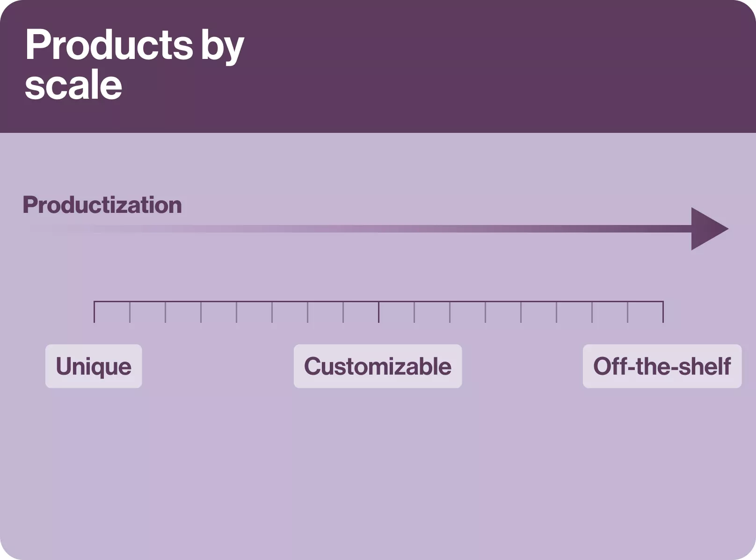Click the third tick from the scale's right end
756x560 pixels.
pos(592,312)
